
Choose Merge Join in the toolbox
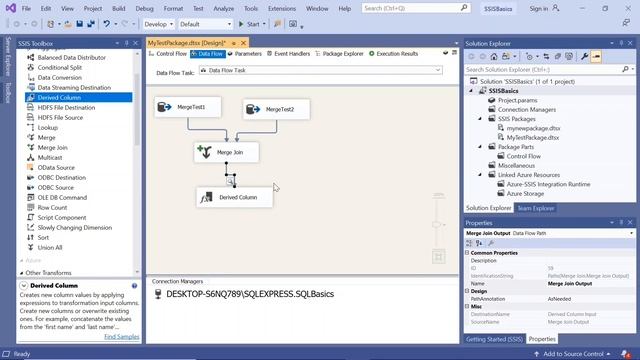click(52, 148)
